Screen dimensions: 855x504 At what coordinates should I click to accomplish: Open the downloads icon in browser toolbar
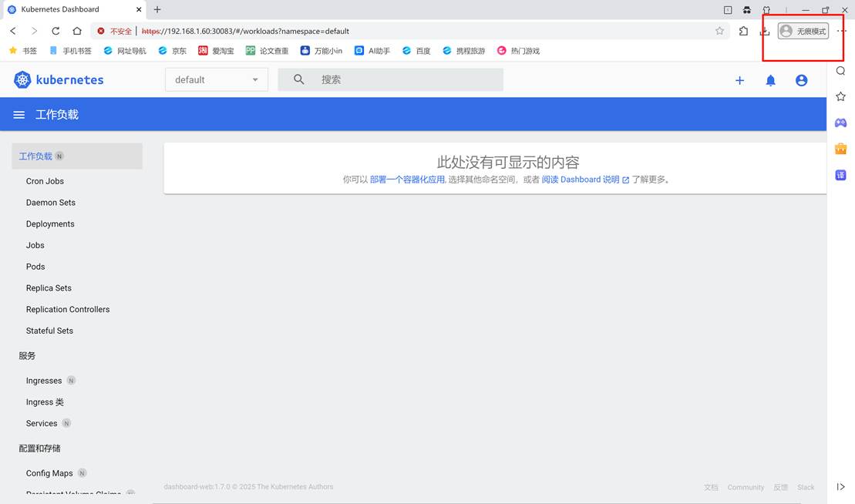coord(765,32)
